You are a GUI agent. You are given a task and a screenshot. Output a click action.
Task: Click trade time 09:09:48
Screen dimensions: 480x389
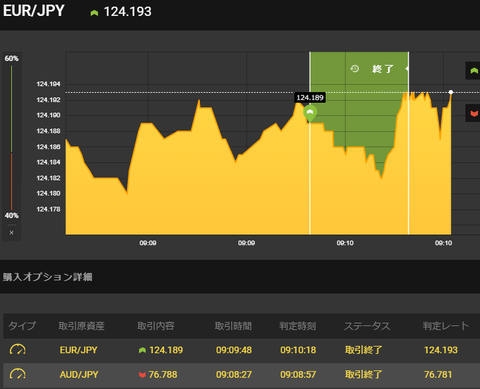[234, 350]
